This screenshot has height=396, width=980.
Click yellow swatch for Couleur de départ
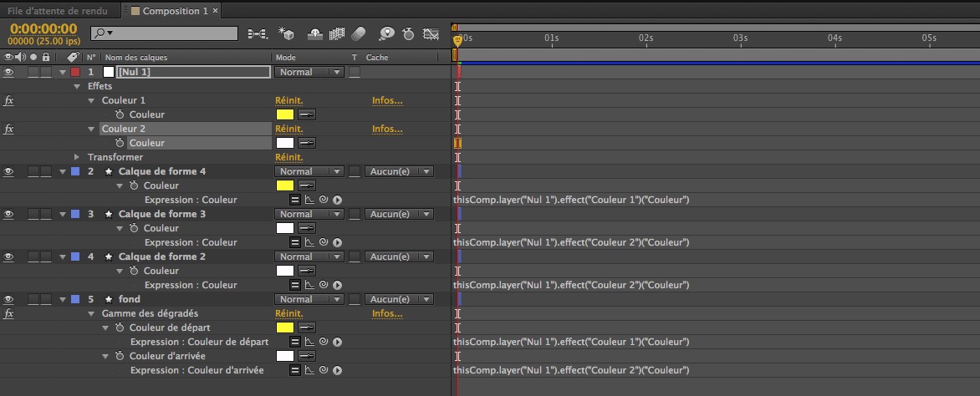284,327
